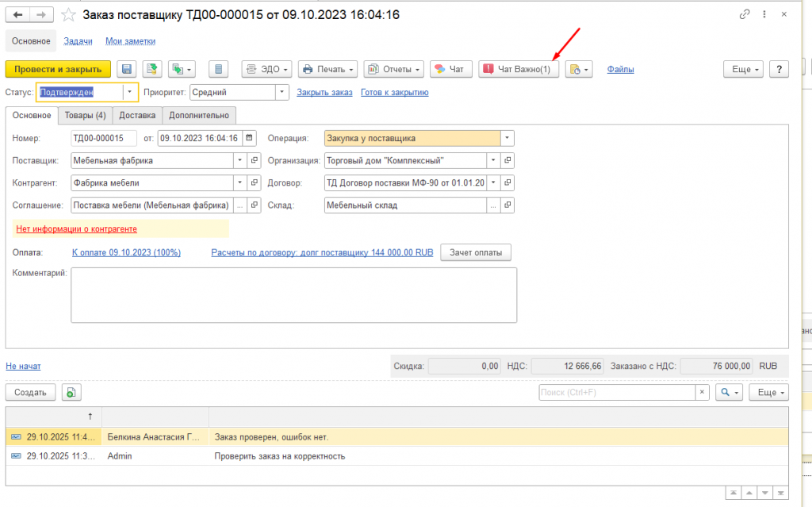Viewport: 812px width, 507px height.
Task: Click Создать button in tasks list
Action: 31,393
